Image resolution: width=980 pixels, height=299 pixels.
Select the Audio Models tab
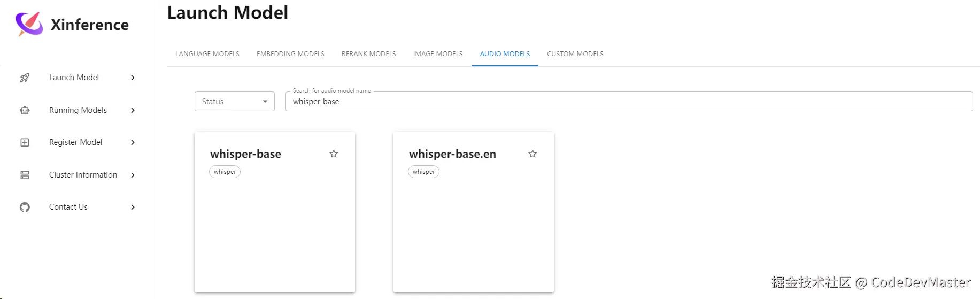[505, 54]
